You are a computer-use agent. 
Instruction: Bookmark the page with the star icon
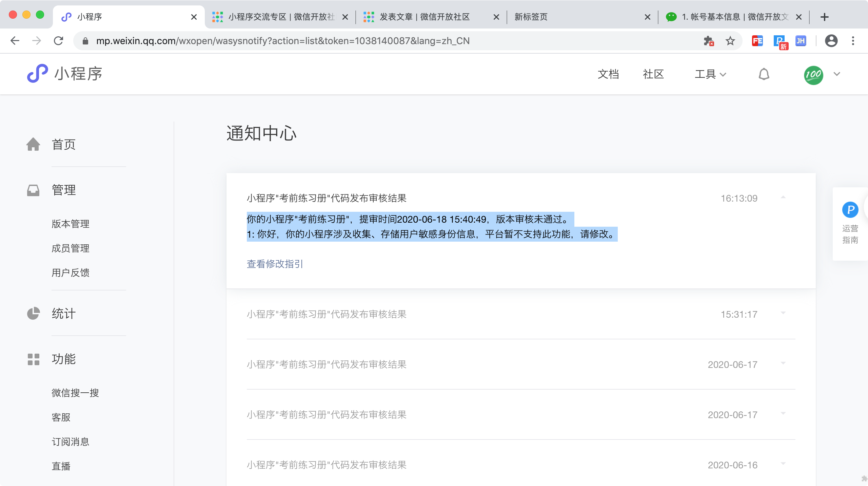pos(730,41)
